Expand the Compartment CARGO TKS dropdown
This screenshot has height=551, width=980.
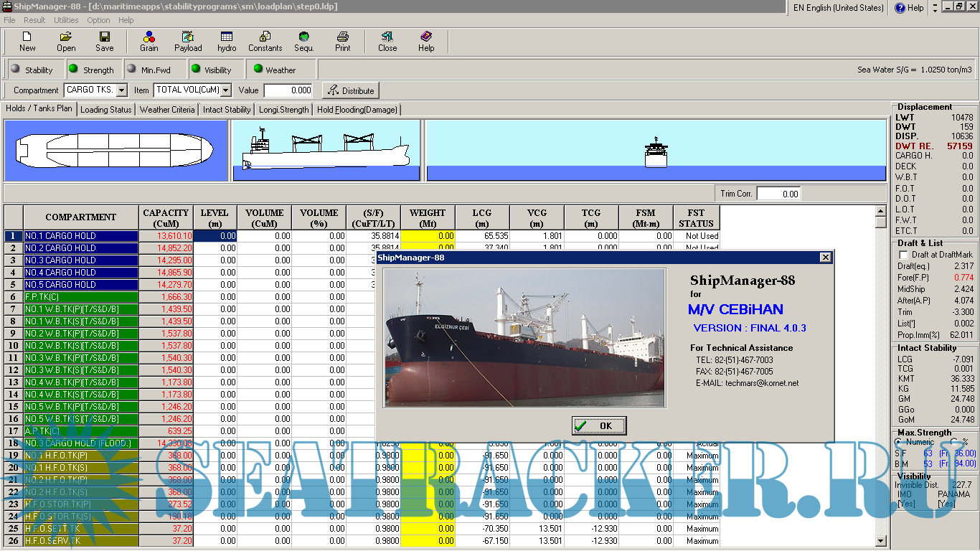click(121, 90)
